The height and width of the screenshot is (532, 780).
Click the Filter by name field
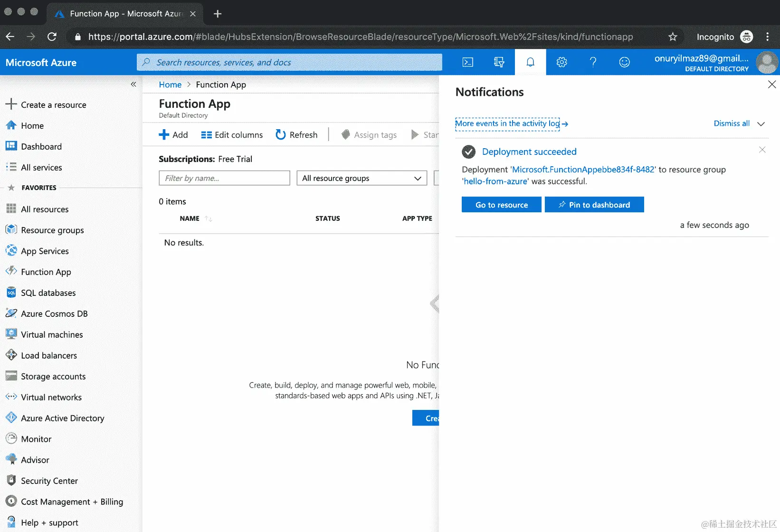point(224,178)
